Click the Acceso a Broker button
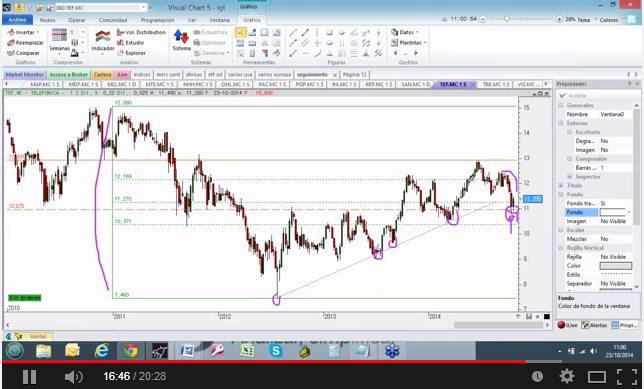The image size is (644, 389). pyautogui.click(x=69, y=75)
